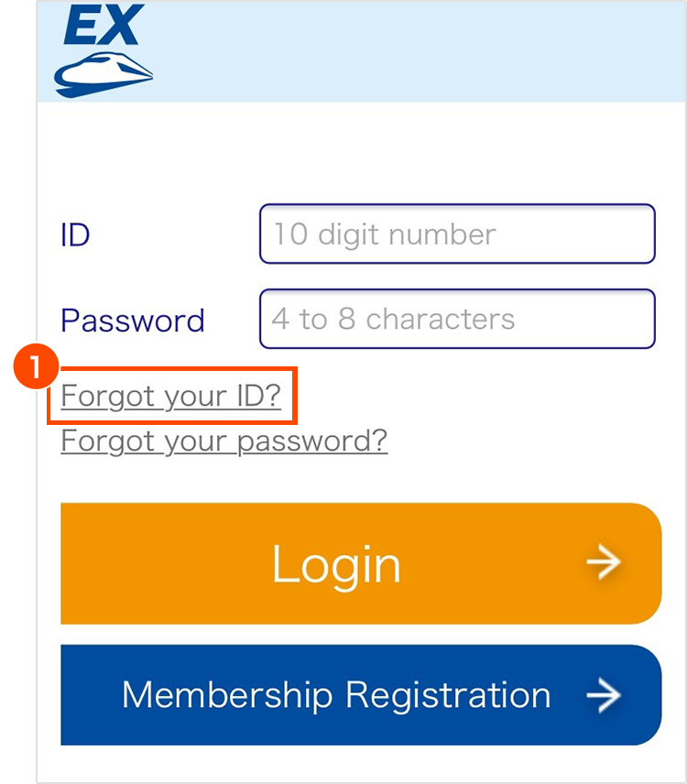Click the Password field label

133,321
